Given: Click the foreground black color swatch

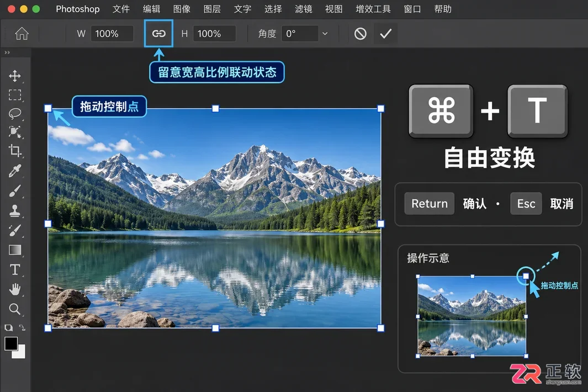Looking at the screenshot, I should tap(11, 343).
